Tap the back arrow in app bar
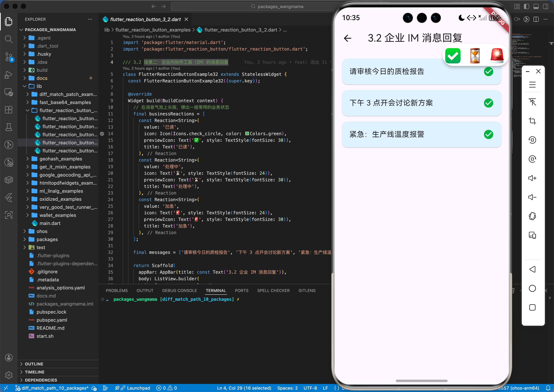Image resolution: width=554 pixels, height=392 pixels. coord(347,38)
